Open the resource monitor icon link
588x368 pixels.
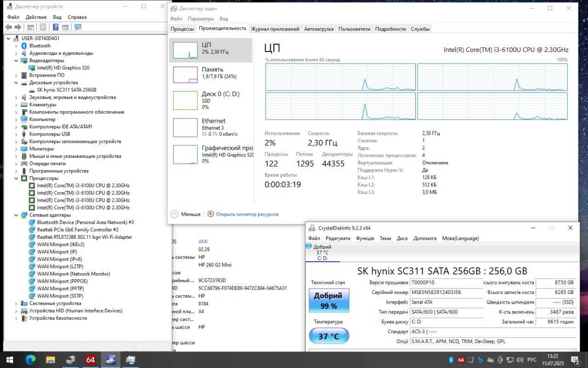[x=211, y=214]
